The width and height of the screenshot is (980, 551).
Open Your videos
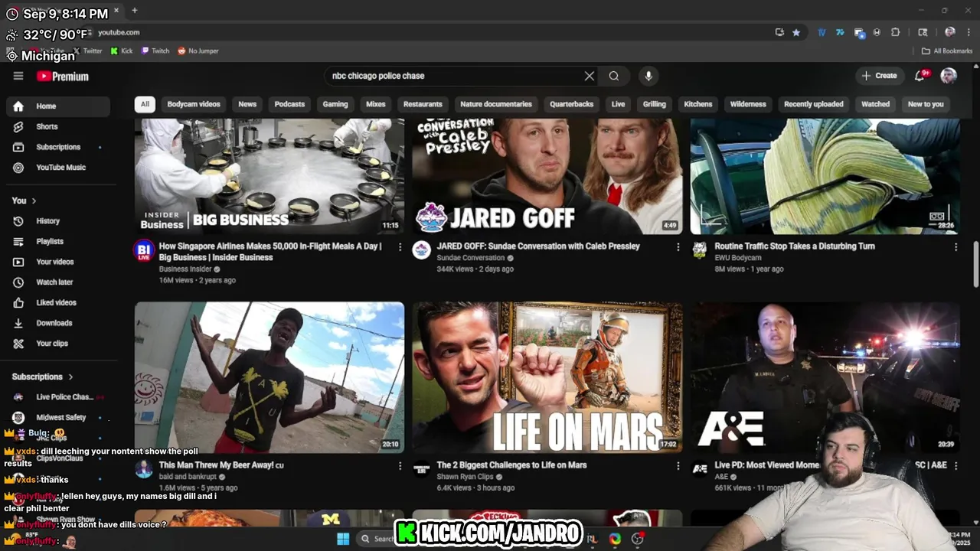click(x=58, y=262)
